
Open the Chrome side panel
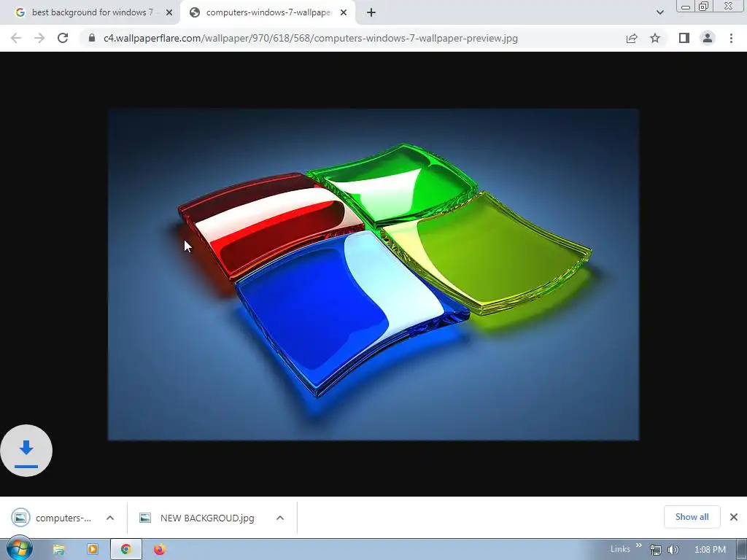pyautogui.click(x=684, y=38)
